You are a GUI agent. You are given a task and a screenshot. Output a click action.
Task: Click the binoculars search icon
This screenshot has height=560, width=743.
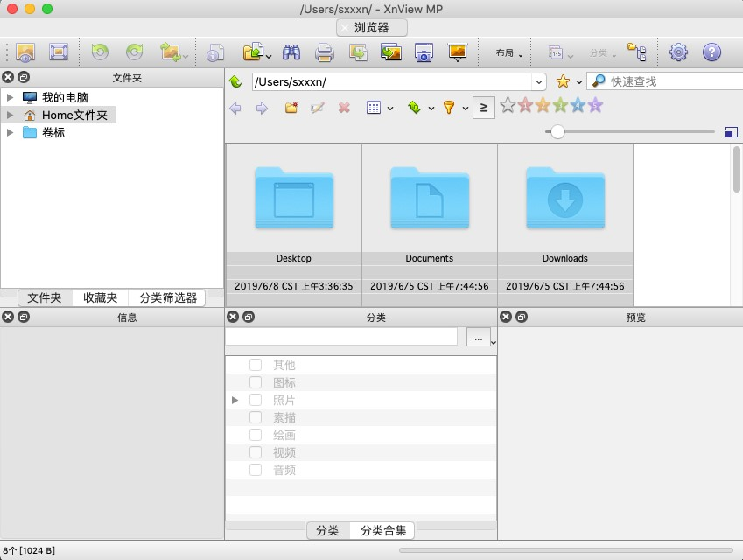[292, 53]
